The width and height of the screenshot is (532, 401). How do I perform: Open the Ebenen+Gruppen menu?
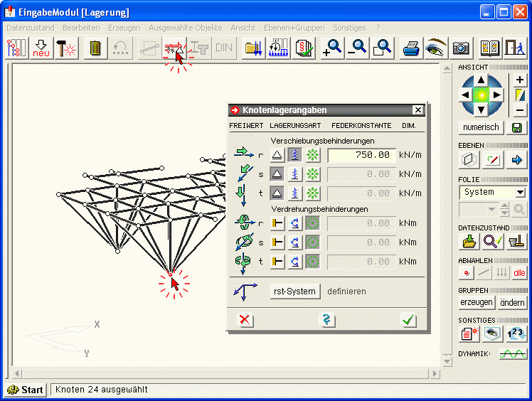tap(293, 28)
